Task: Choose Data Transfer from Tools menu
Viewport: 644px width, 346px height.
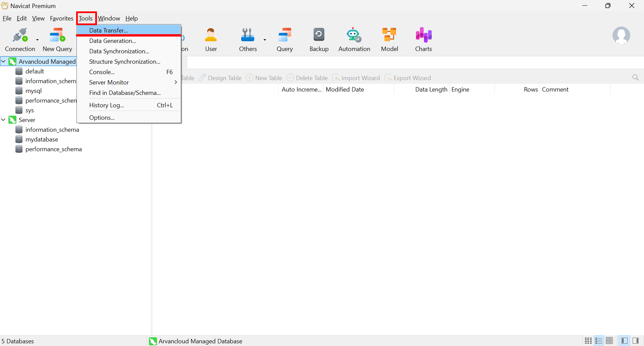Action: pyautogui.click(x=108, y=30)
